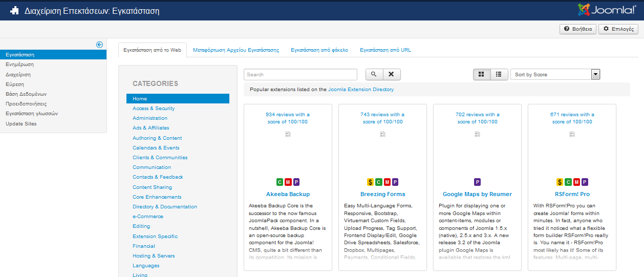
Task: Select Authoring & Content category
Action: click(157, 138)
